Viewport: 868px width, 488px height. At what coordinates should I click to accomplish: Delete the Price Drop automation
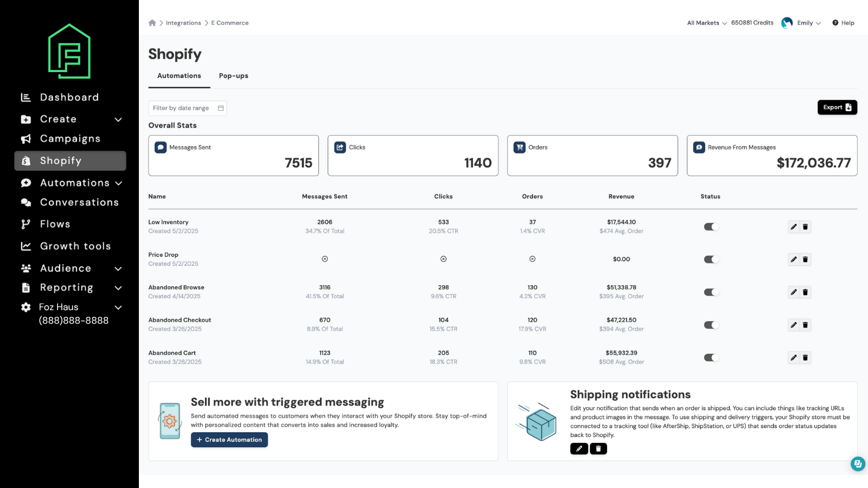pos(805,260)
